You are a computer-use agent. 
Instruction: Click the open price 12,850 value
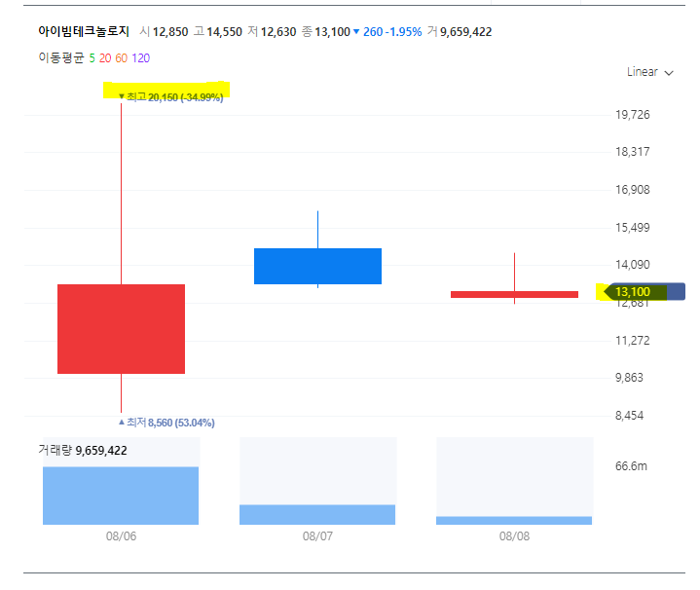[170, 32]
